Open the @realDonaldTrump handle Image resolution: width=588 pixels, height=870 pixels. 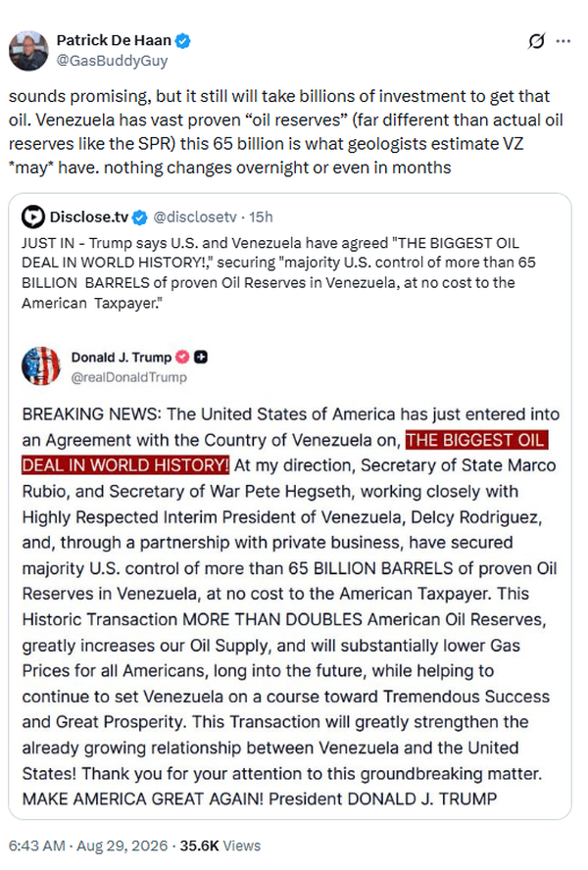[x=128, y=377]
